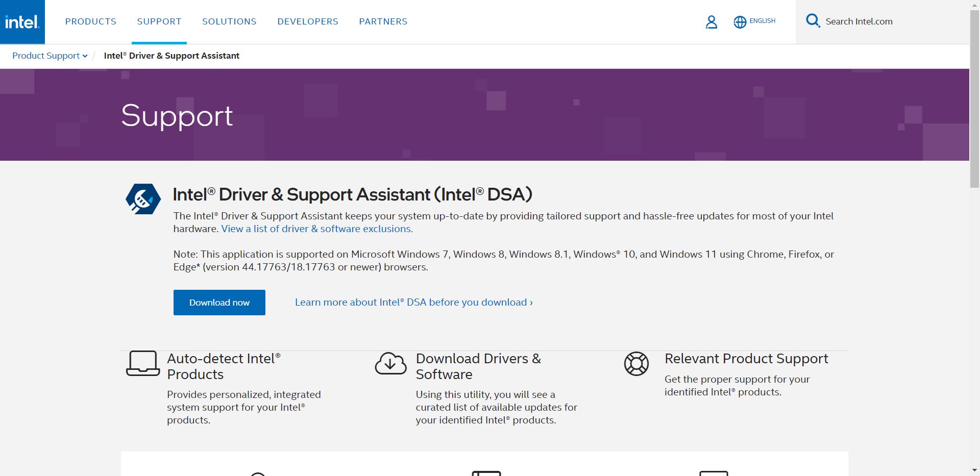Screen dimensions: 980x476
Task: Open the Products menu
Action: pyautogui.click(x=91, y=21)
